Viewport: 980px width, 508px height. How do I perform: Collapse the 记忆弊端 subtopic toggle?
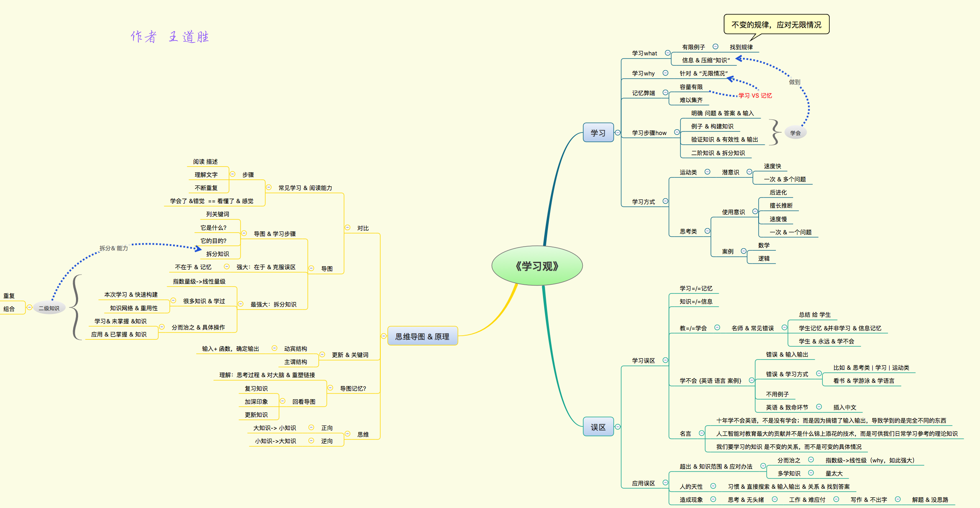(x=665, y=93)
